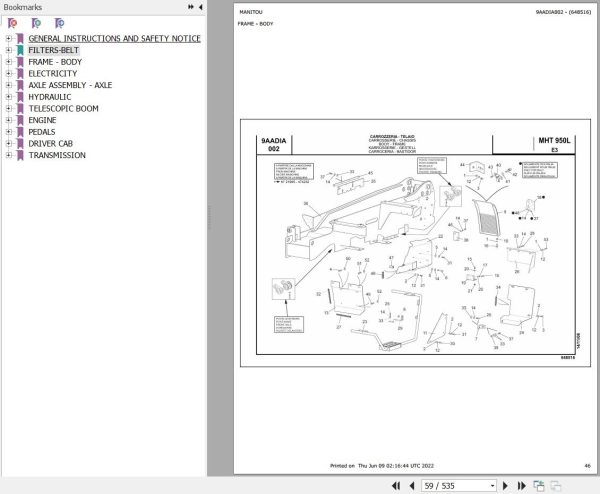The height and width of the screenshot is (494, 600).
Task: Expand the ENGINE bookmark node
Action: pos(8,120)
